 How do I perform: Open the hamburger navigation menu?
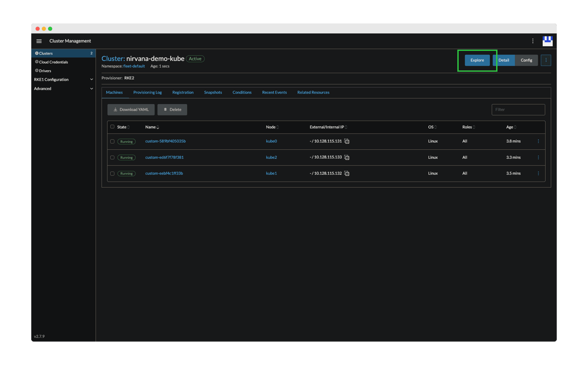coord(39,41)
